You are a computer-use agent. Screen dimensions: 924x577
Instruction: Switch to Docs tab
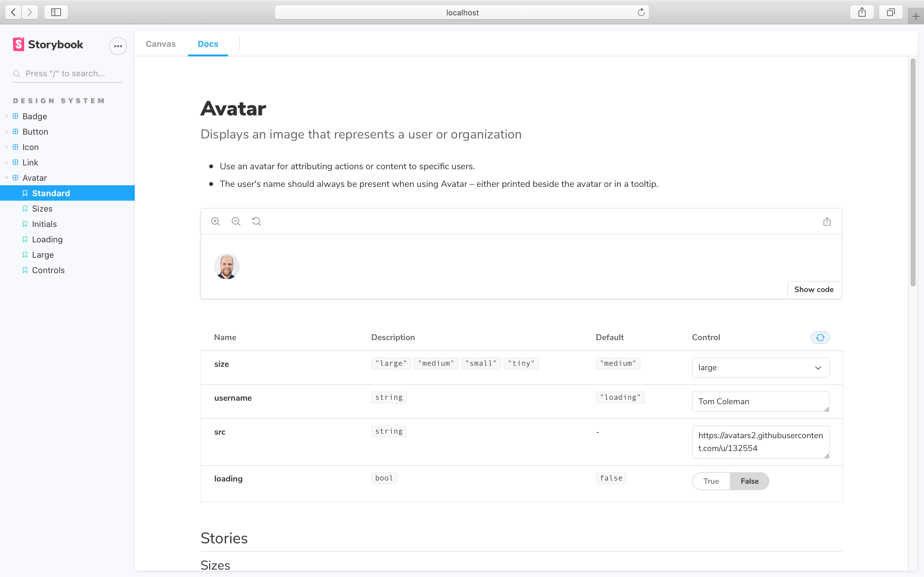(x=208, y=43)
